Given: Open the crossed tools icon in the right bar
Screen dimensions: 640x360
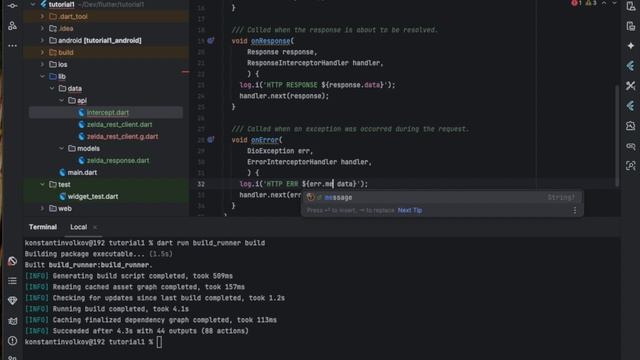Looking at the screenshot, I should (631, 86).
